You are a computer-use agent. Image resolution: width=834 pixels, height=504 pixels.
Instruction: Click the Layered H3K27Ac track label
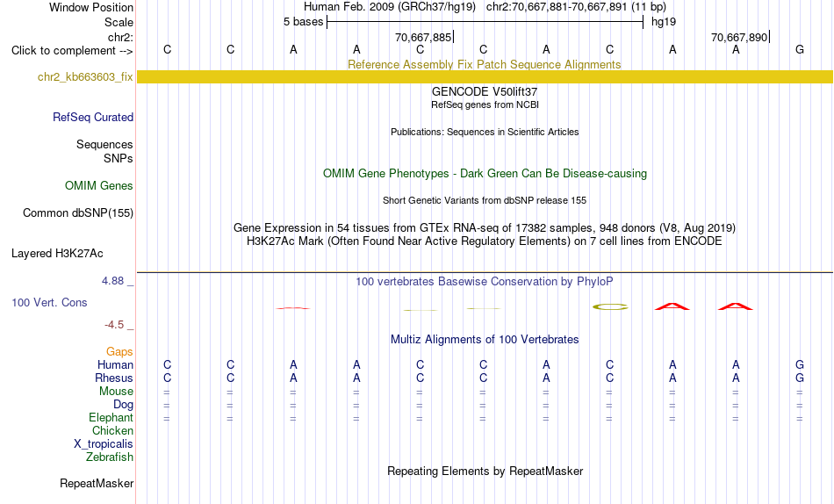click(x=57, y=254)
